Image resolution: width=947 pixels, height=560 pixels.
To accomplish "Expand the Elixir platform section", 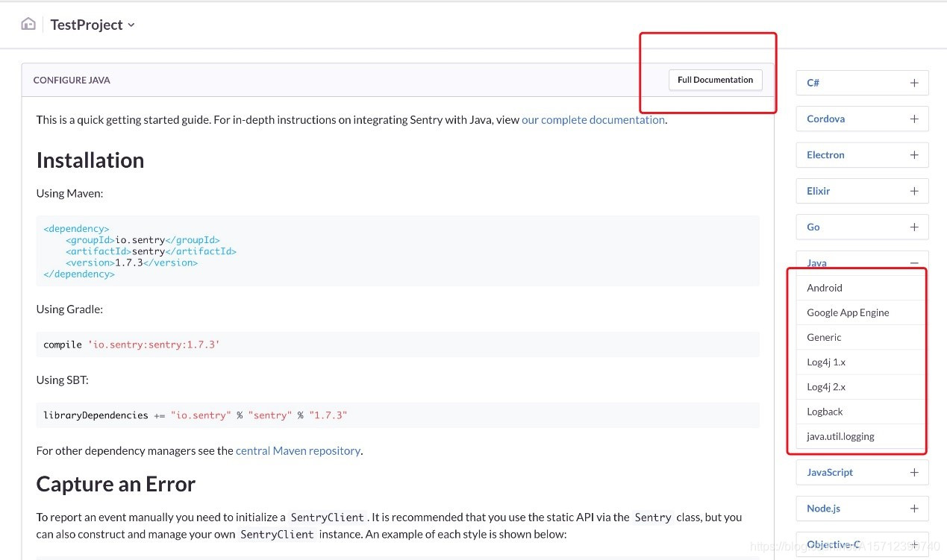I will point(914,191).
